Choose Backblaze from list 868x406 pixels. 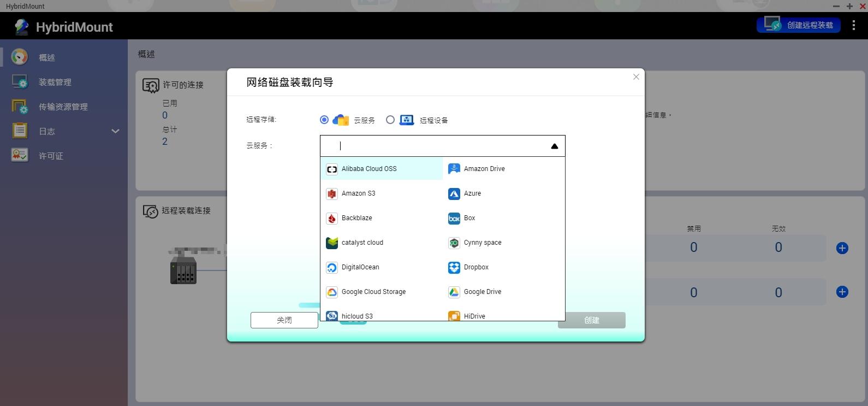(x=382, y=218)
